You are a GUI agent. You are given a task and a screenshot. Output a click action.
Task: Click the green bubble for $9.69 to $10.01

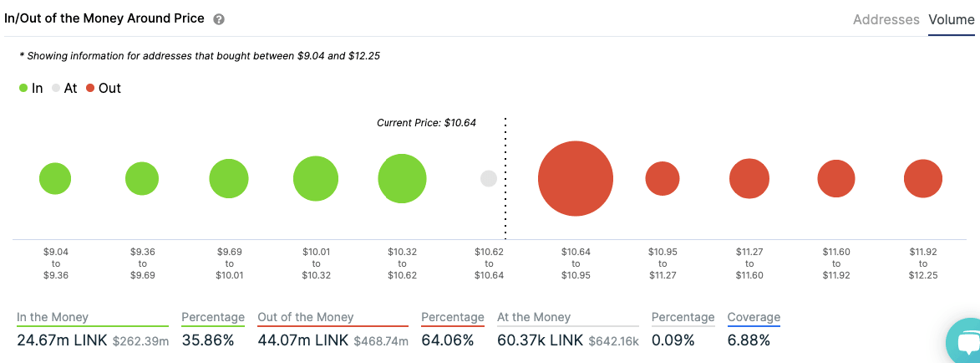(229, 179)
